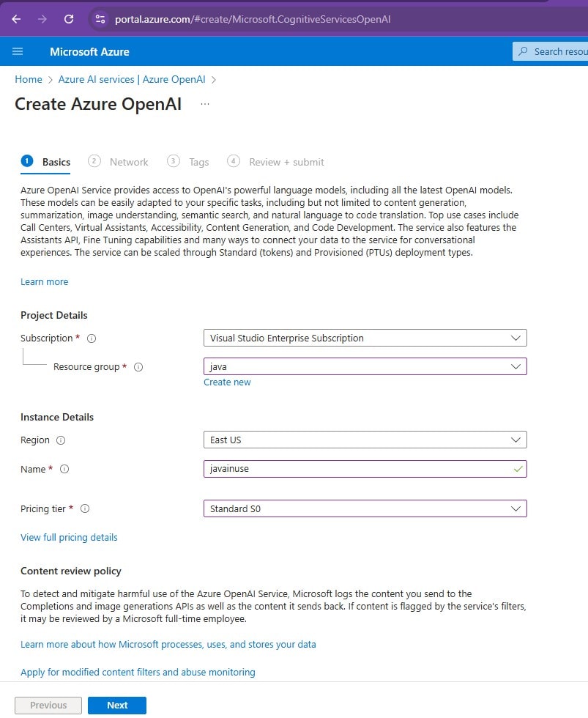This screenshot has height=718, width=588.
Task: Click the Microsoft Azure header title
Action: [89, 52]
